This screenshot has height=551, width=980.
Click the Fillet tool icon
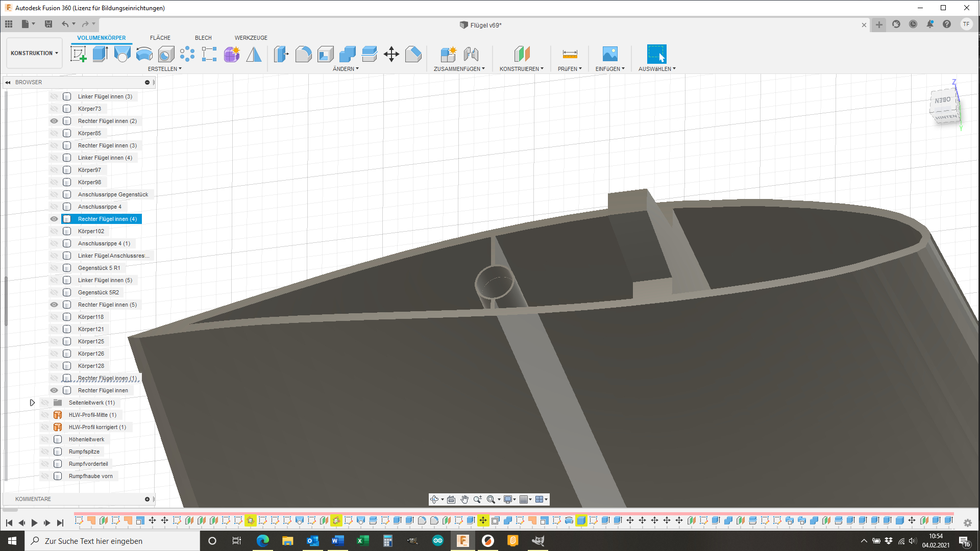303,54
